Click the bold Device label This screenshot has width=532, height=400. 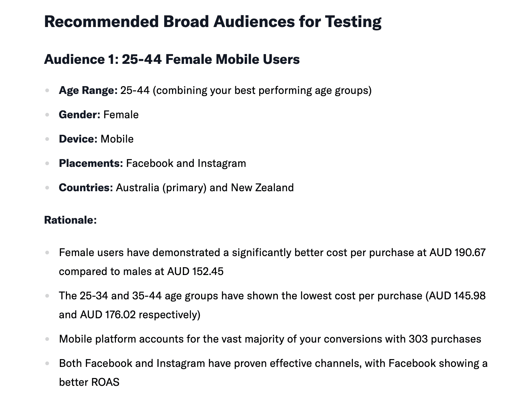tap(78, 139)
